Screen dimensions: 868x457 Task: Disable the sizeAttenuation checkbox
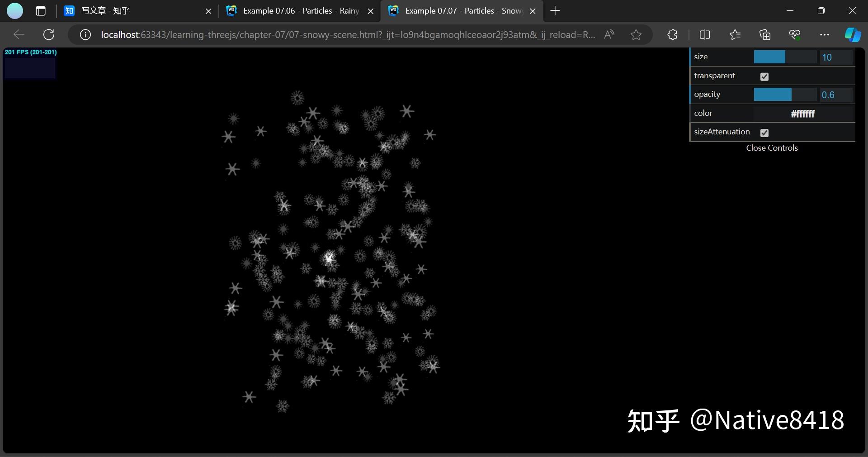[x=764, y=133]
